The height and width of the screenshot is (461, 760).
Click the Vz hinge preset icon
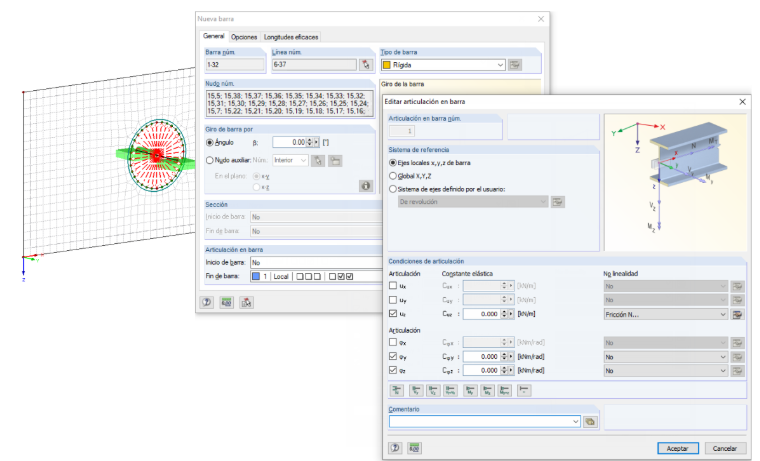(433, 390)
